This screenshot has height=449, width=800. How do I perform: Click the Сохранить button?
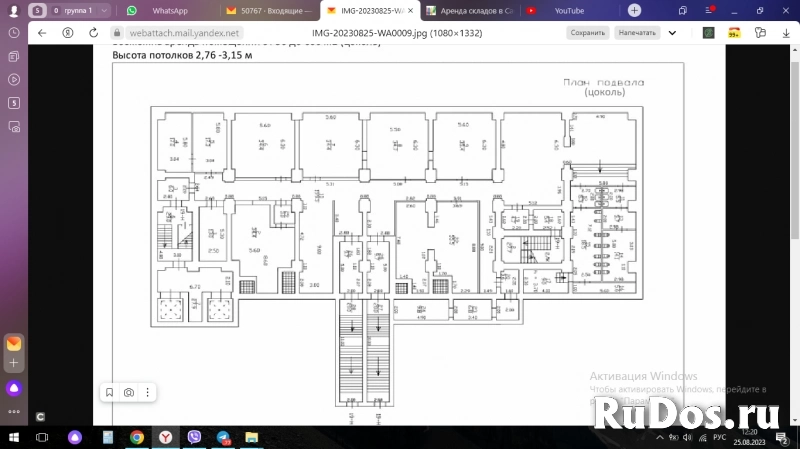coord(587,32)
